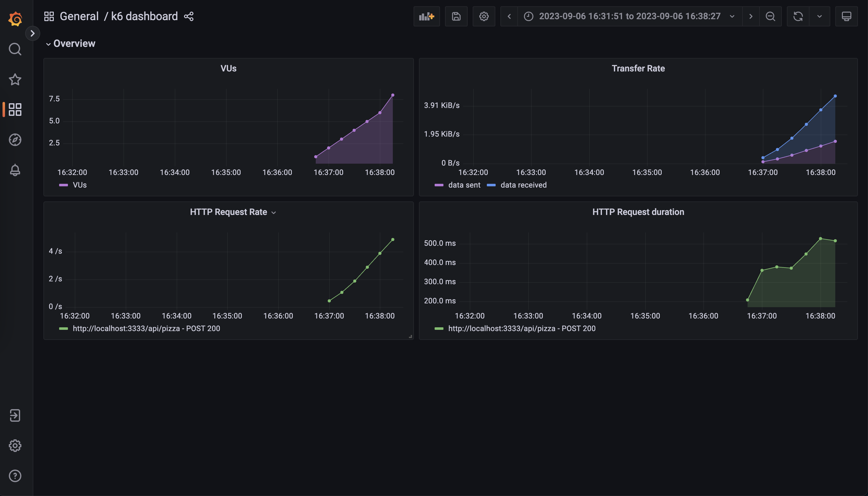
Task: Collapse the Overview row
Action: pos(48,44)
